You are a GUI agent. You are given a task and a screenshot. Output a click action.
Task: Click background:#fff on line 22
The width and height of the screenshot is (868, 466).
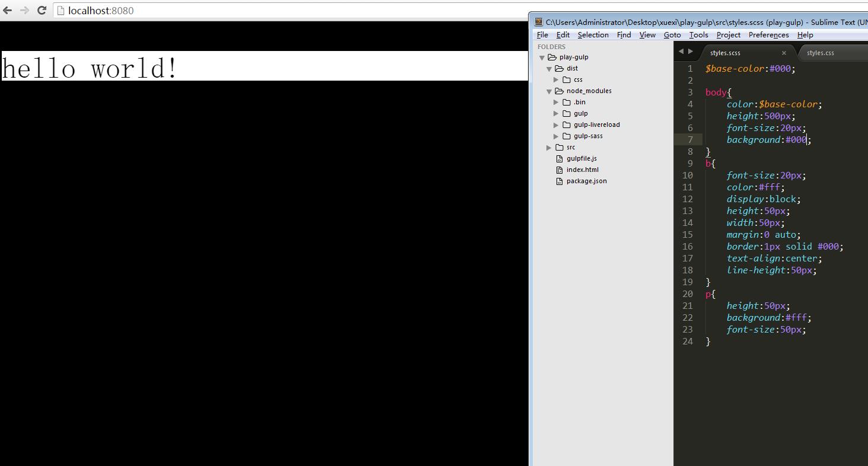[767, 318]
